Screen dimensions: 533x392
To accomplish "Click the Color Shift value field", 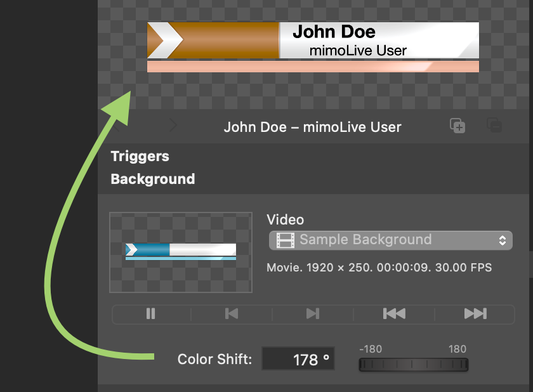I will click(x=298, y=359).
